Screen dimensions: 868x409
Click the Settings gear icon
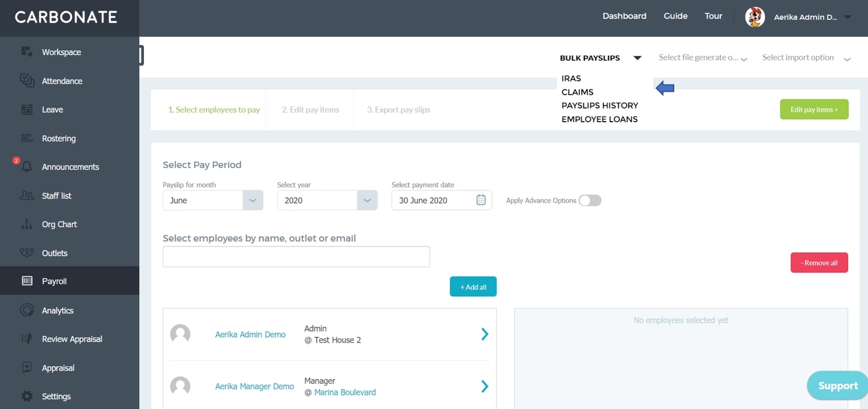coord(27,396)
